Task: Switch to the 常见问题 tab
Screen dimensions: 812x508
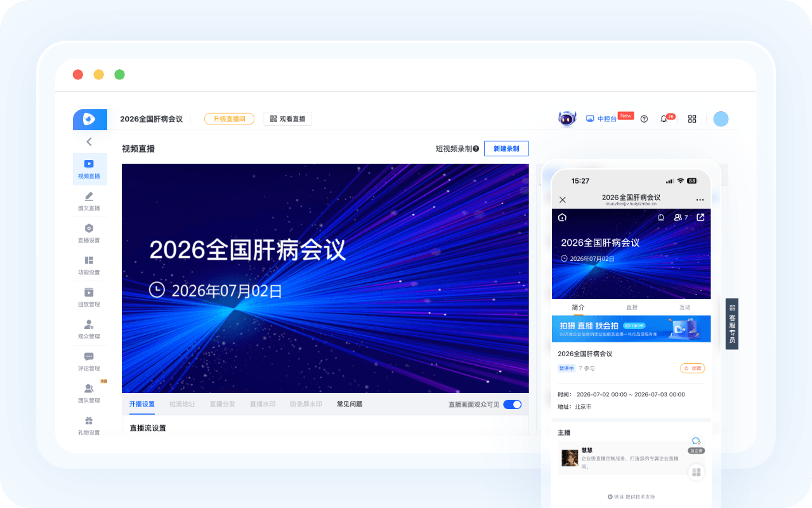Action: click(350, 404)
